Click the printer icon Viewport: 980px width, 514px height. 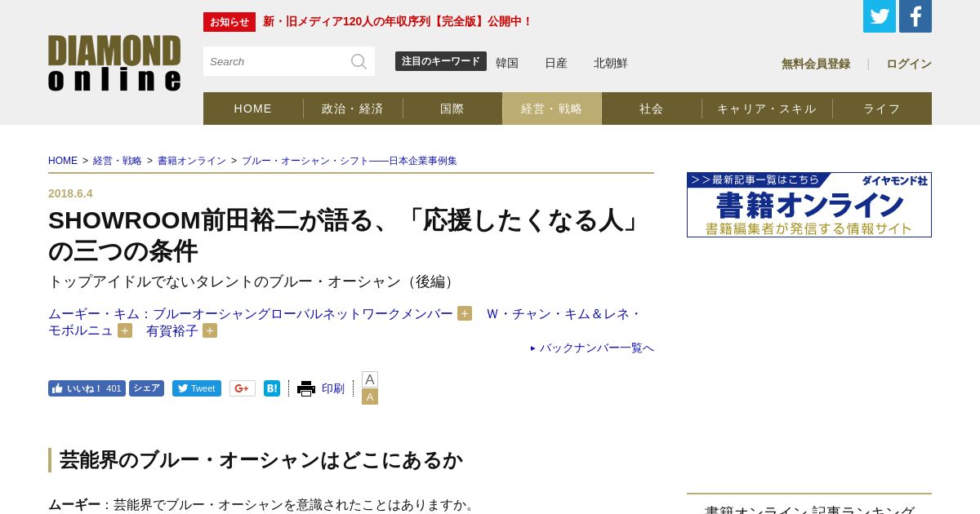pyautogui.click(x=306, y=388)
